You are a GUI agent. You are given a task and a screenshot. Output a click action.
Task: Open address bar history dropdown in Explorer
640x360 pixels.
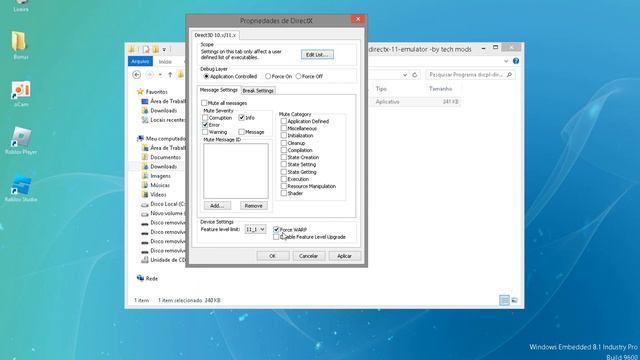tap(405, 75)
